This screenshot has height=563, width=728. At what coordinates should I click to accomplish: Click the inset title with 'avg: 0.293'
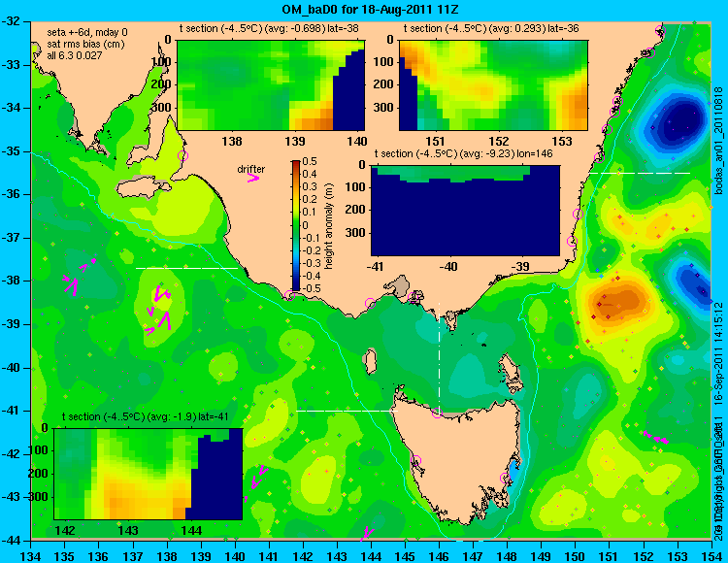(491, 29)
